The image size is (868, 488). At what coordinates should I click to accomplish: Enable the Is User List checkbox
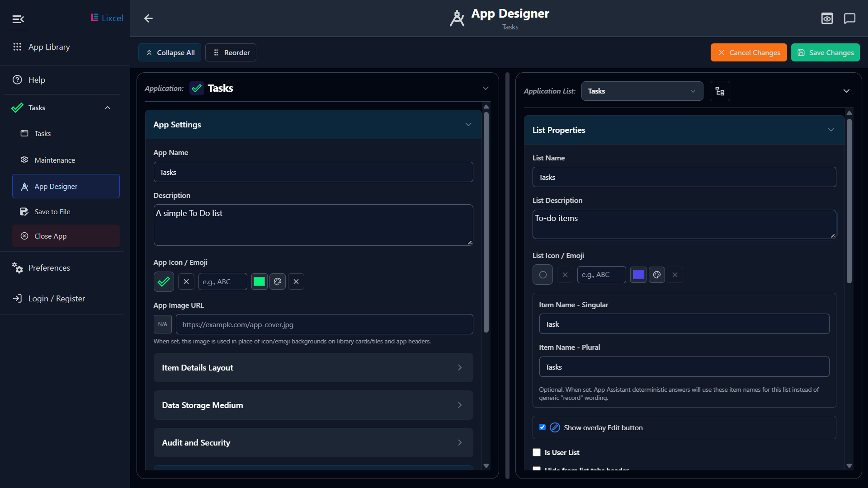[537, 452]
